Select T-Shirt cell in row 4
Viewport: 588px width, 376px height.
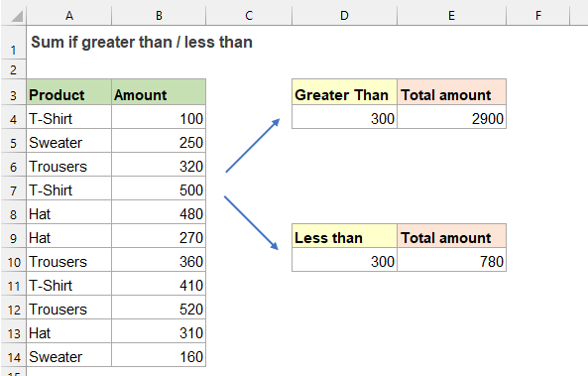tap(69, 117)
